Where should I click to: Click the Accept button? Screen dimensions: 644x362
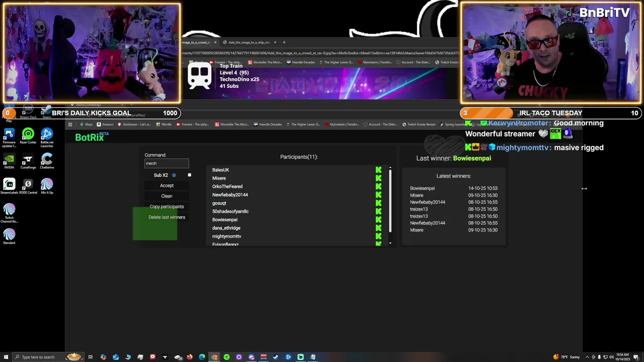click(x=167, y=186)
